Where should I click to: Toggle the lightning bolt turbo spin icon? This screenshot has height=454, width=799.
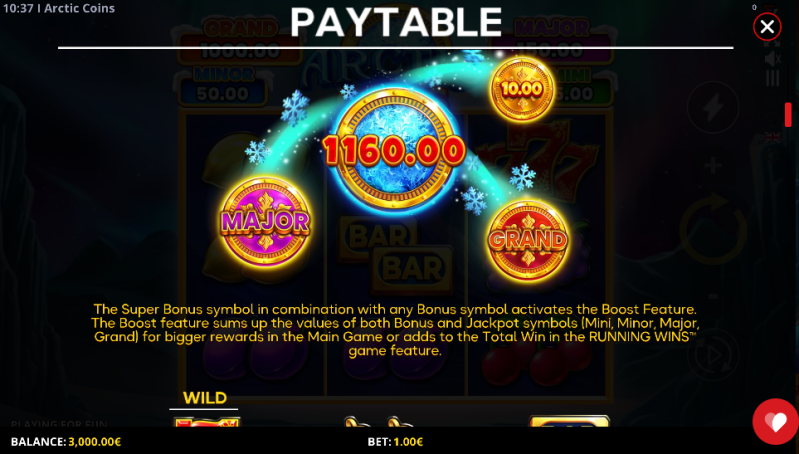713,107
